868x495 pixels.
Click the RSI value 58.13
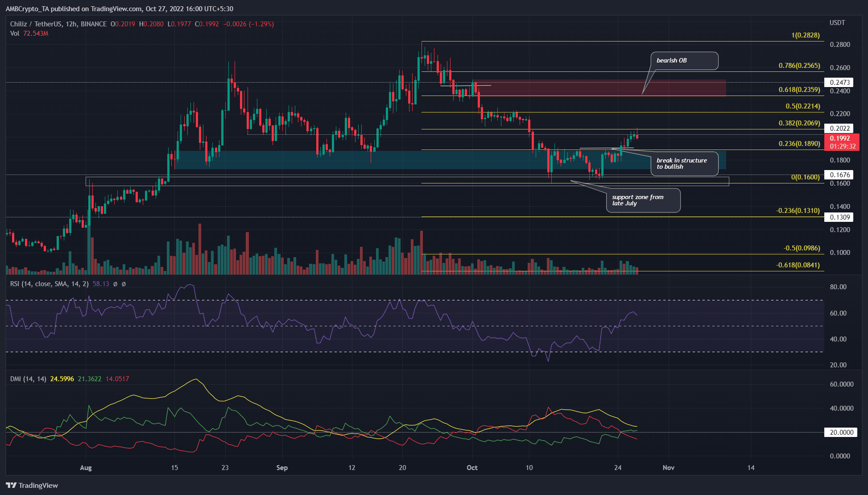(101, 283)
